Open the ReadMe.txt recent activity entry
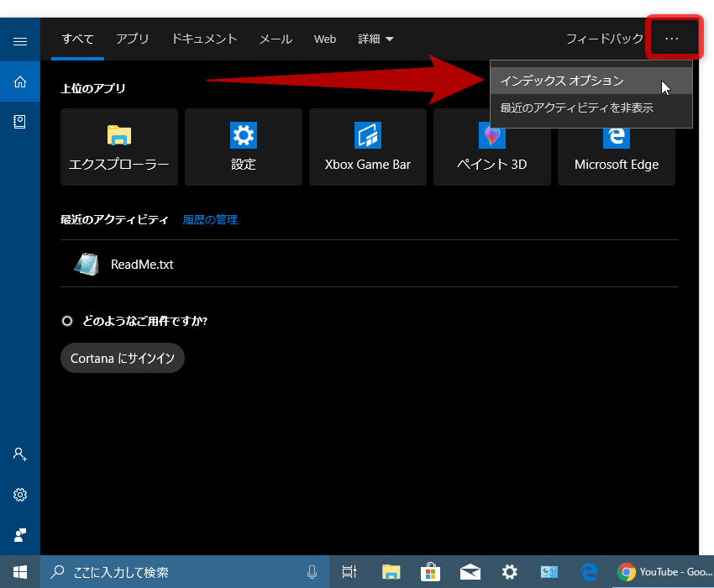This screenshot has width=714, height=588. 370,264
